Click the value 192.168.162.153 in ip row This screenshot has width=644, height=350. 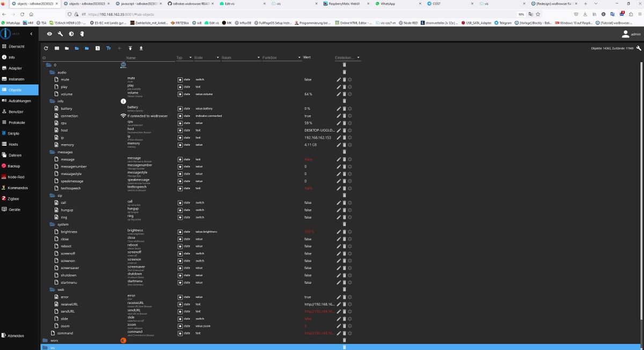[x=318, y=137]
